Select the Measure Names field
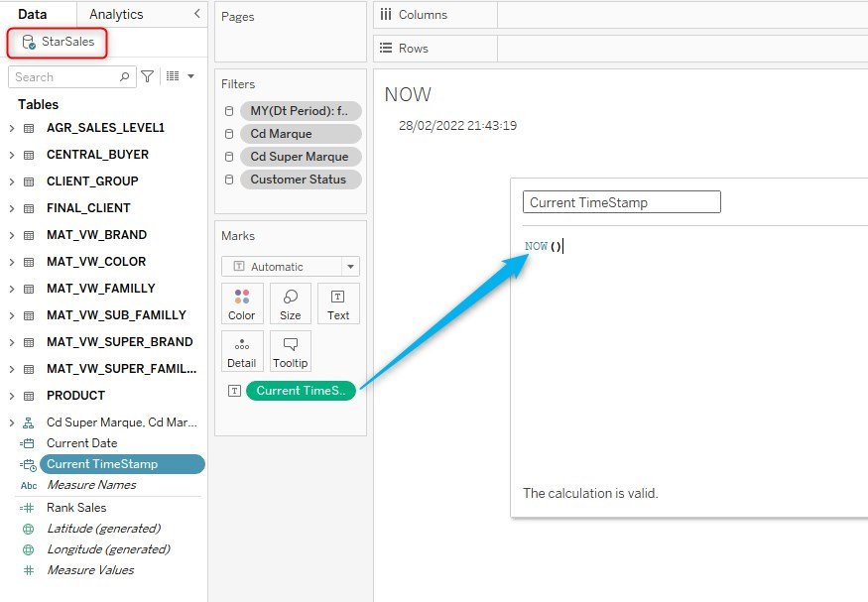Screen dimensions: 868x602 click(91, 485)
